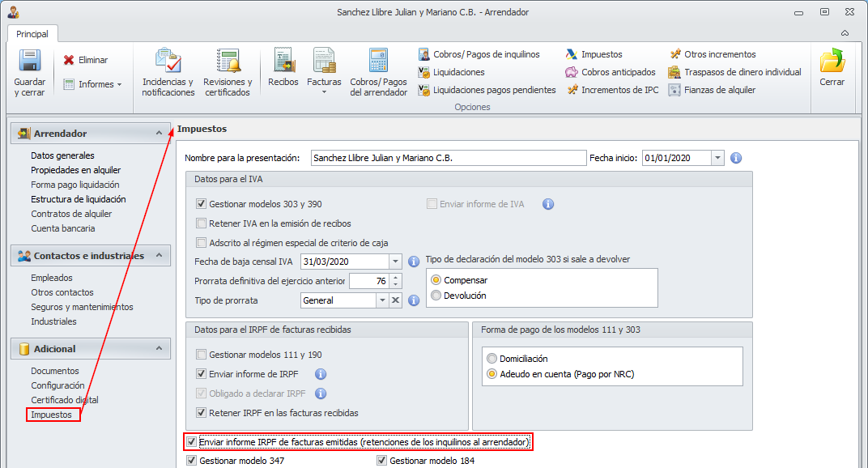This screenshot has width=868, height=468.
Task: Open Liquidaciones pagos pendientes
Action: pos(487,90)
